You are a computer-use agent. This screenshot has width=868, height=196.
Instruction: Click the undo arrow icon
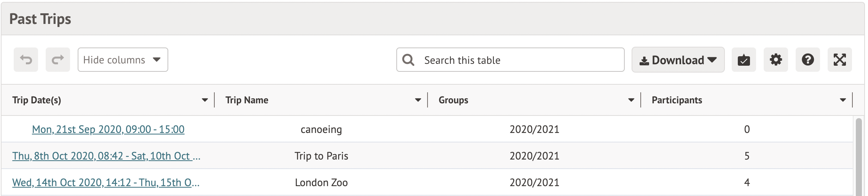pos(26,60)
